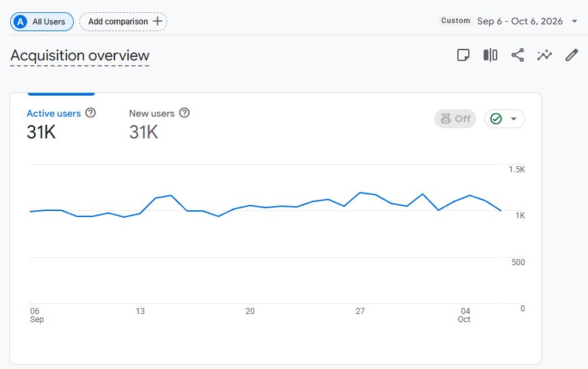Image resolution: width=588 pixels, height=369 pixels.
Task: Open the Insights sparkle trend icon
Action: pos(545,55)
